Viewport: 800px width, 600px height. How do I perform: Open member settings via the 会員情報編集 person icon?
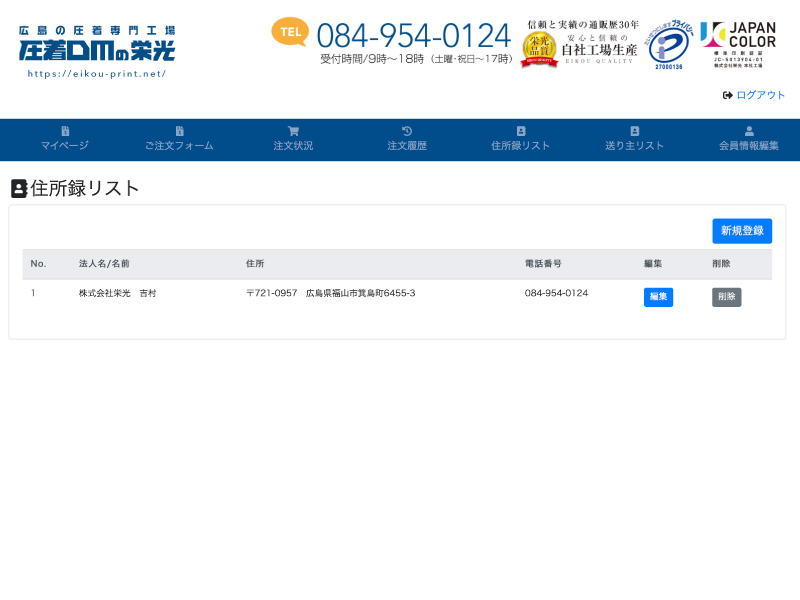pyautogui.click(x=749, y=131)
